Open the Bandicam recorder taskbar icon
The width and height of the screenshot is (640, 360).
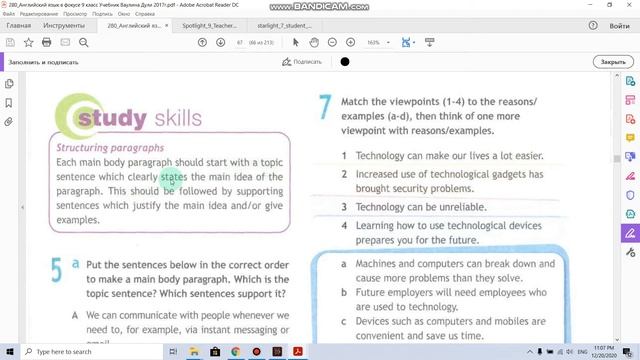(x=256, y=351)
